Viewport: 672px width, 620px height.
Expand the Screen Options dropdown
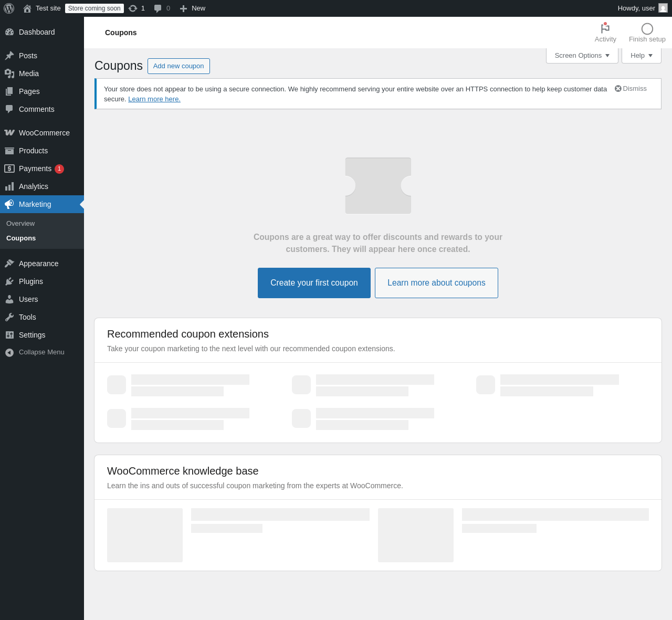click(582, 56)
